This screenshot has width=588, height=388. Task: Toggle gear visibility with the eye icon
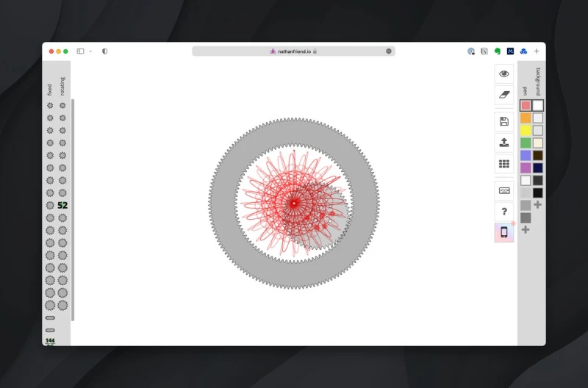click(x=503, y=73)
